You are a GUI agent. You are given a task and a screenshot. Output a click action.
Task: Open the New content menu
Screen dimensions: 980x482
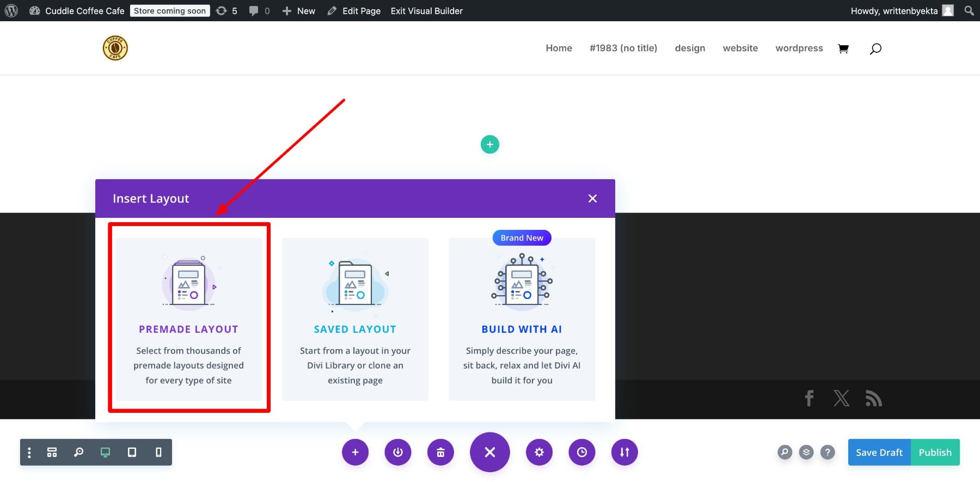(298, 10)
